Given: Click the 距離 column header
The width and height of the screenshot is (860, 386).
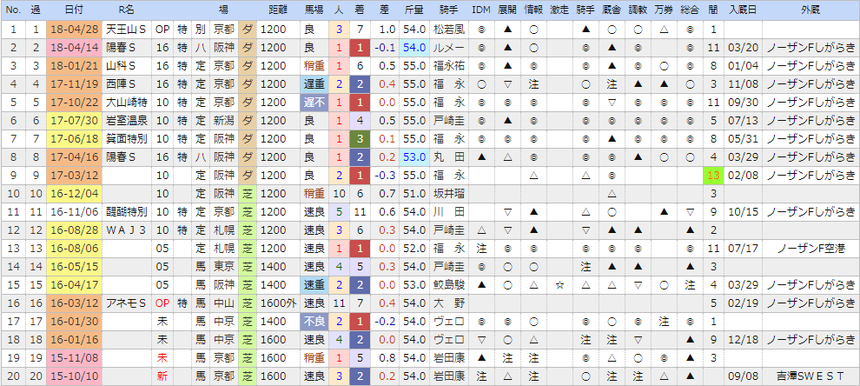Looking at the screenshot, I should [278, 10].
